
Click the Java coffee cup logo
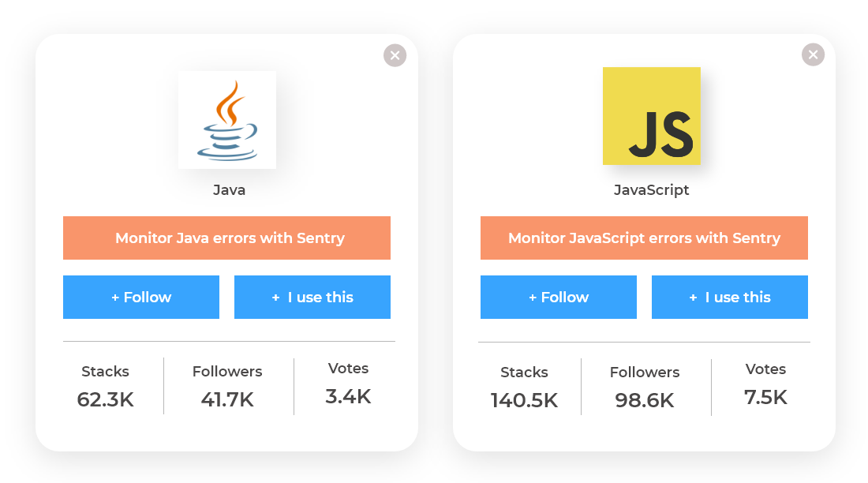pos(227,120)
